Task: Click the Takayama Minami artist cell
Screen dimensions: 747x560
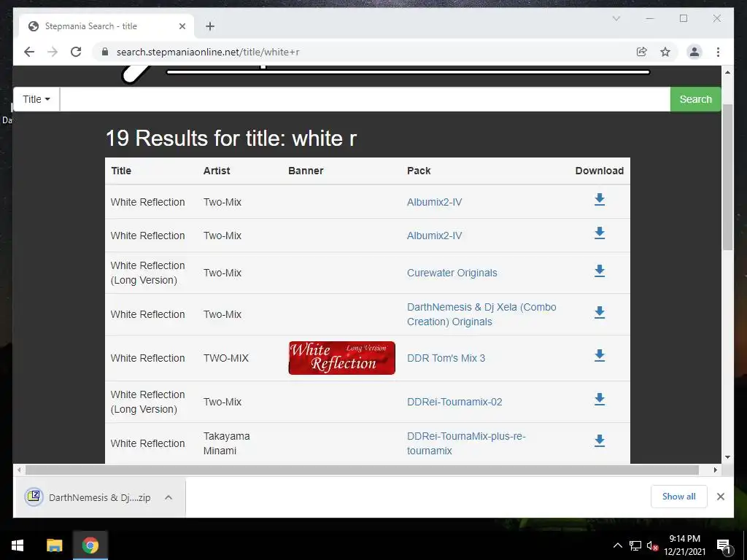Action: click(226, 443)
